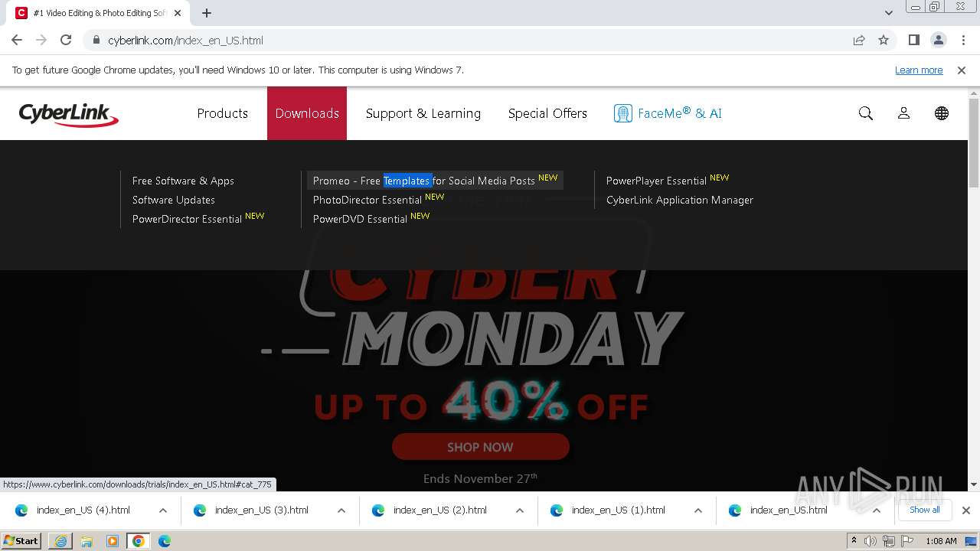
Task: Open the Downloads menu
Action: [x=307, y=113]
